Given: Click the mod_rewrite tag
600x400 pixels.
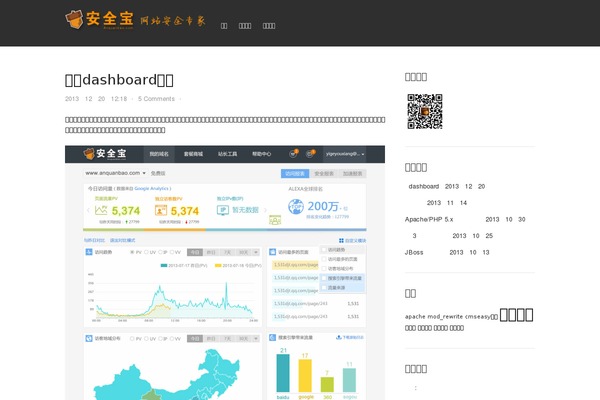Looking at the screenshot, I should [445, 317].
